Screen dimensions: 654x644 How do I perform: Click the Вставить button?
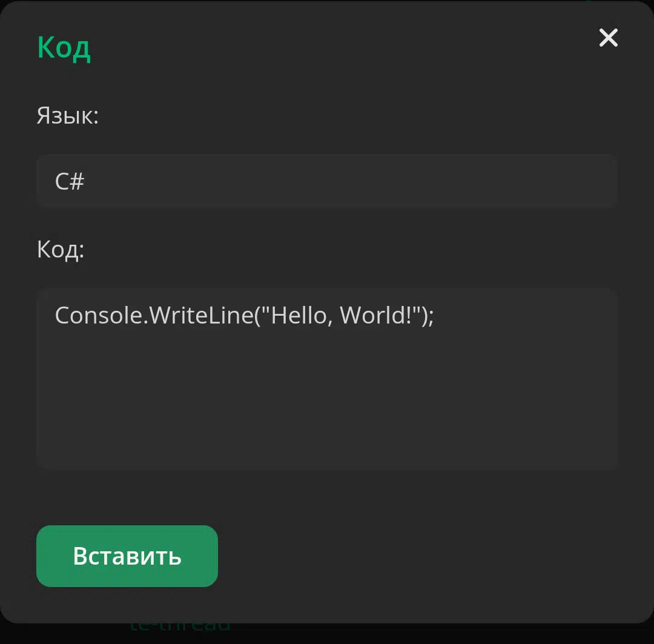point(127,556)
